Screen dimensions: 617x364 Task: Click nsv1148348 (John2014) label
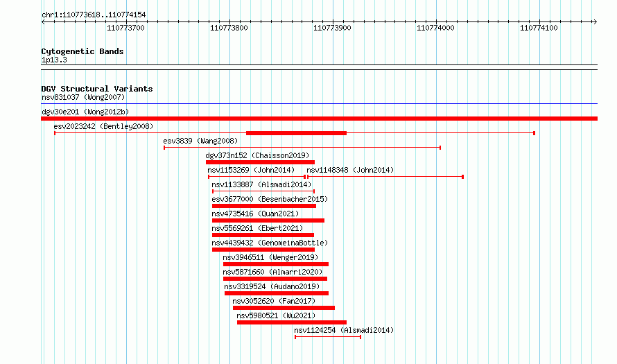click(350, 170)
